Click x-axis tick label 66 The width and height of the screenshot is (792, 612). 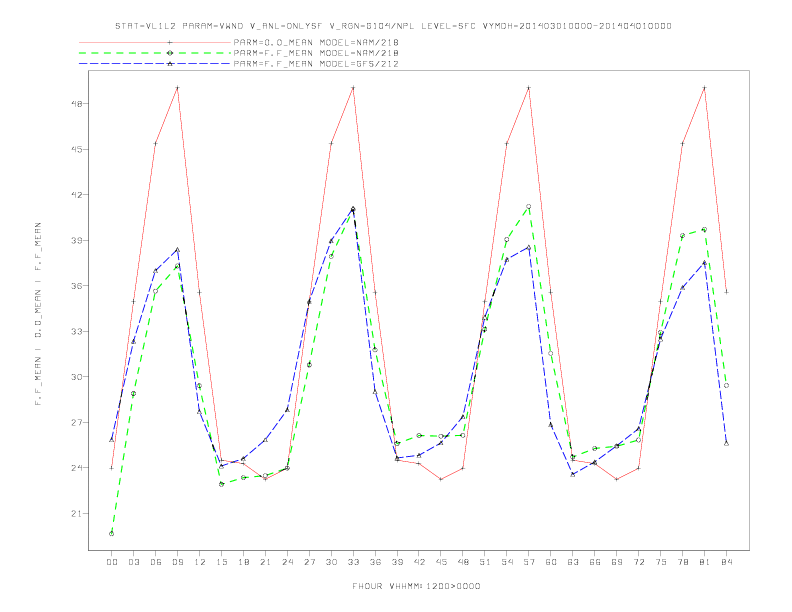click(x=595, y=562)
